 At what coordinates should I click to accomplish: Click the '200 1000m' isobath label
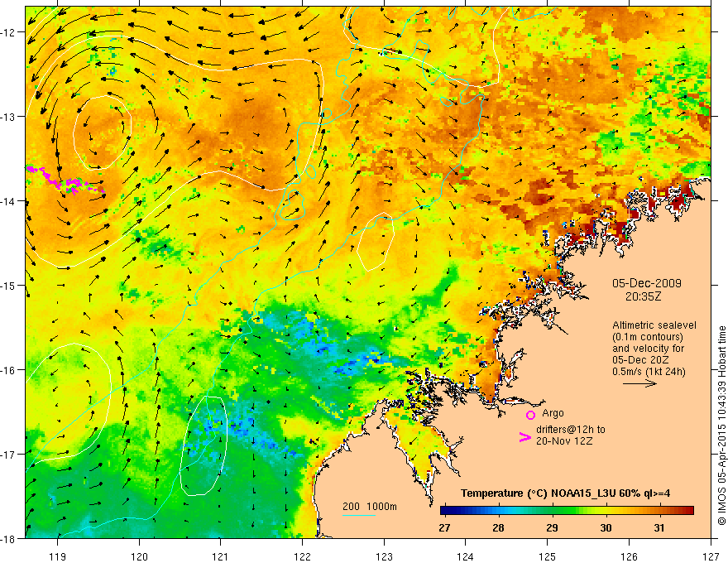pyautogui.click(x=370, y=507)
